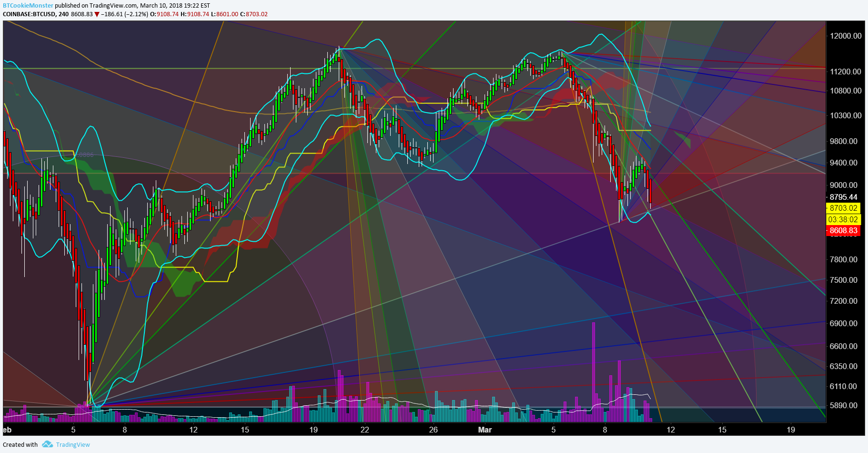
Task: Click the 9000.00 price axis label
Action: 843,185
